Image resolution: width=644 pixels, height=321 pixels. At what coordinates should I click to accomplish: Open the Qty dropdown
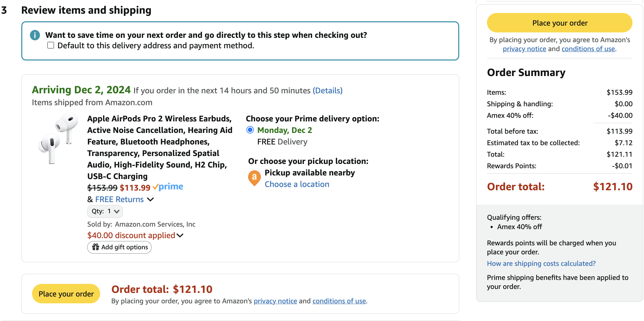click(105, 211)
